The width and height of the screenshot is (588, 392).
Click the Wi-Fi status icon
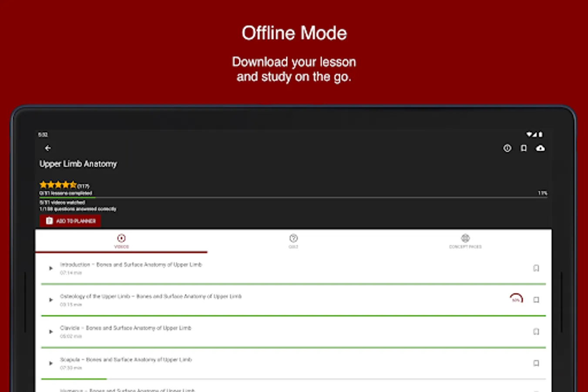(x=529, y=135)
